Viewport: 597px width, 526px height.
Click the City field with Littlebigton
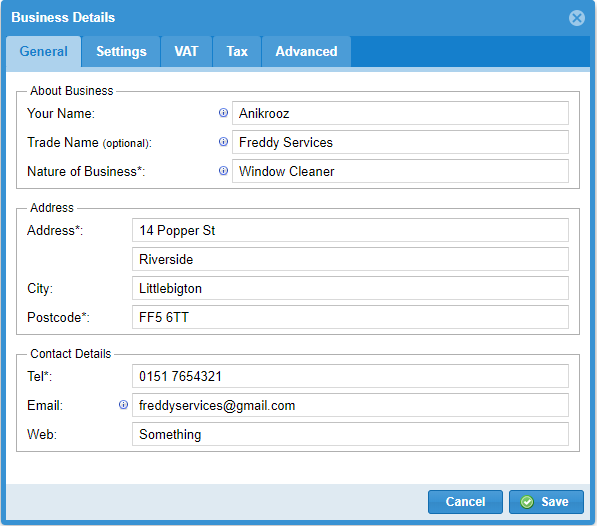point(350,288)
